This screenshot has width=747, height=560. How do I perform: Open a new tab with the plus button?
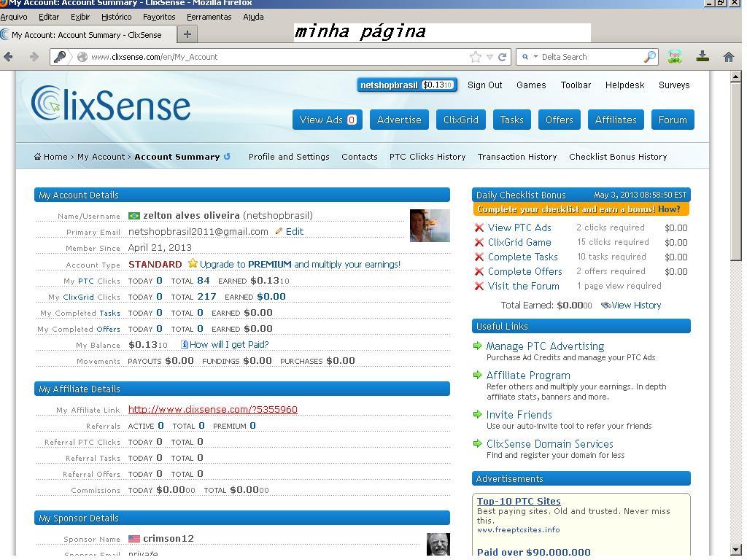tap(187, 34)
